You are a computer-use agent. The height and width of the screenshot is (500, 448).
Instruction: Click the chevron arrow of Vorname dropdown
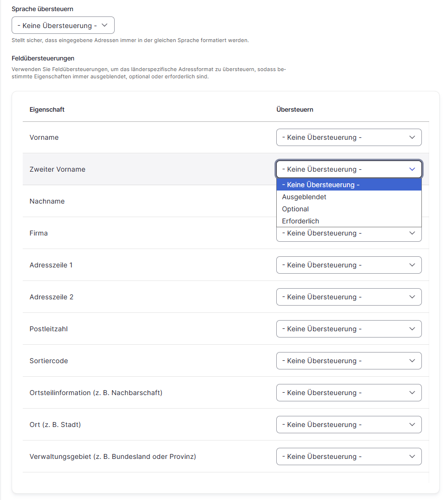(x=412, y=137)
